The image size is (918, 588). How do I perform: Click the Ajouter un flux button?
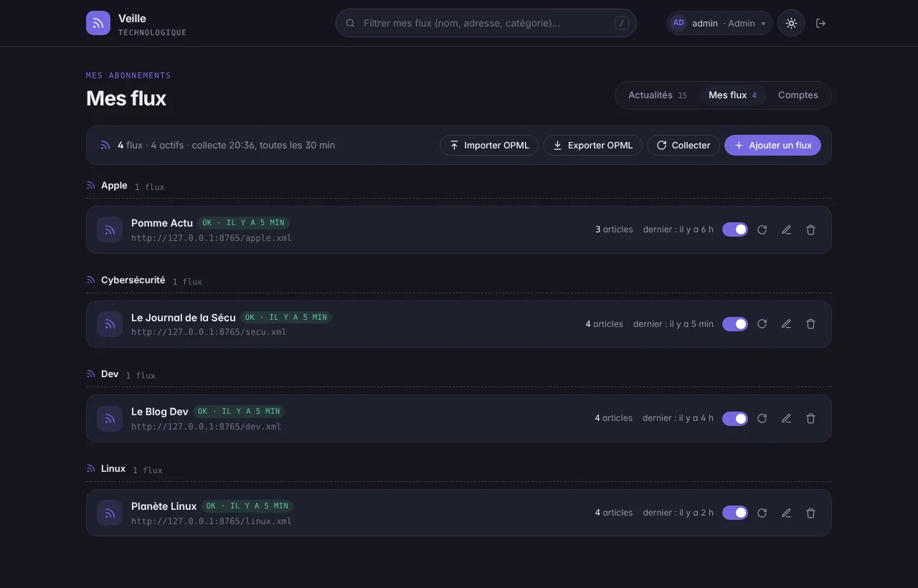click(772, 145)
